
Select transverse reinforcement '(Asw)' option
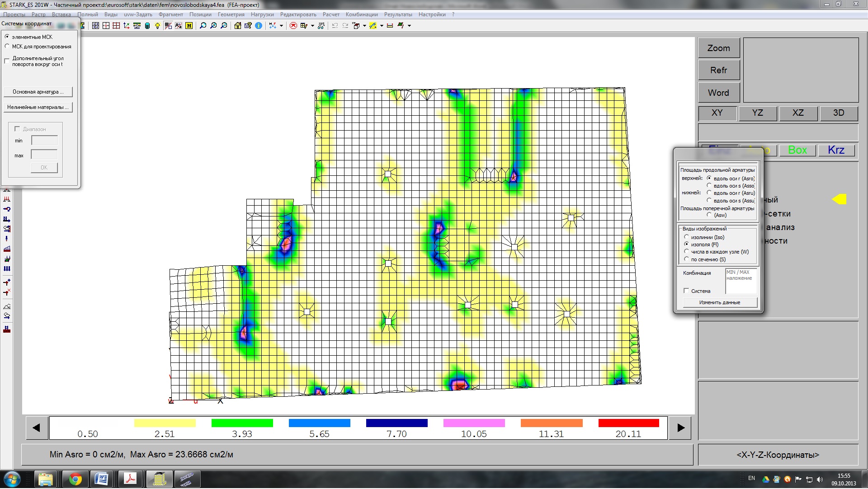coord(709,215)
